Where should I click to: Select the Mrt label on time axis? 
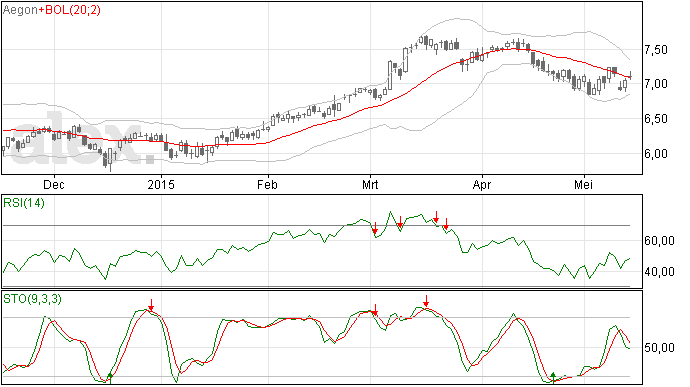(x=370, y=184)
